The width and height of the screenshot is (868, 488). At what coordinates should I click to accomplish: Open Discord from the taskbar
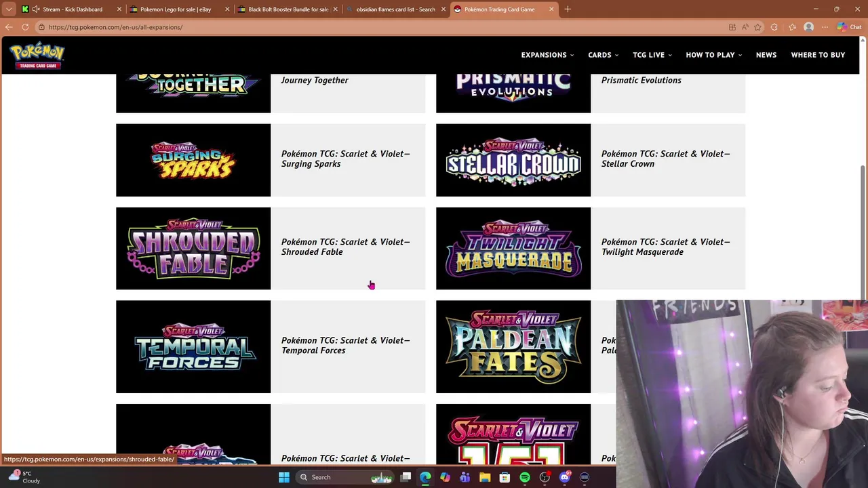565,477
